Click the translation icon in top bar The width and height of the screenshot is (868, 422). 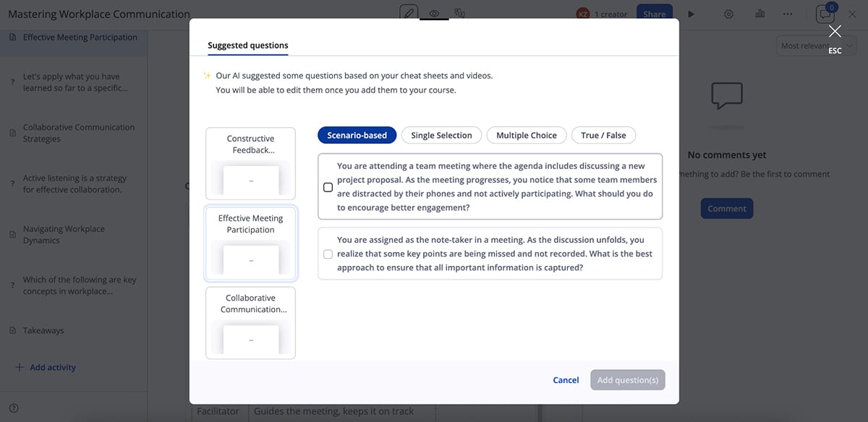[x=459, y=13]
